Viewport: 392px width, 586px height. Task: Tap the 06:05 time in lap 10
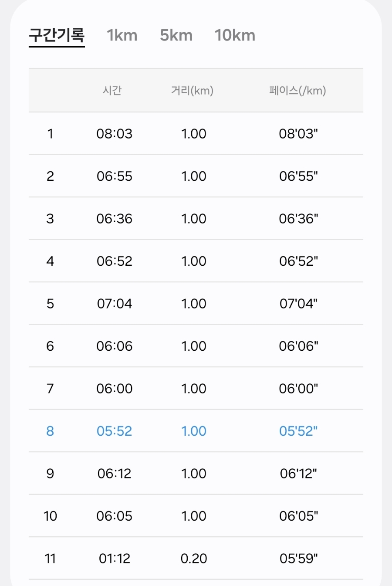point(115,516)
